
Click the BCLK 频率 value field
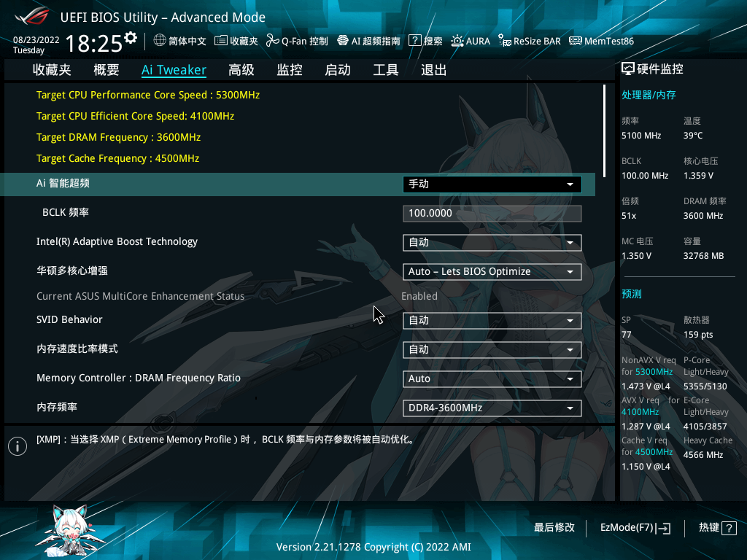(x=492, y=214)
